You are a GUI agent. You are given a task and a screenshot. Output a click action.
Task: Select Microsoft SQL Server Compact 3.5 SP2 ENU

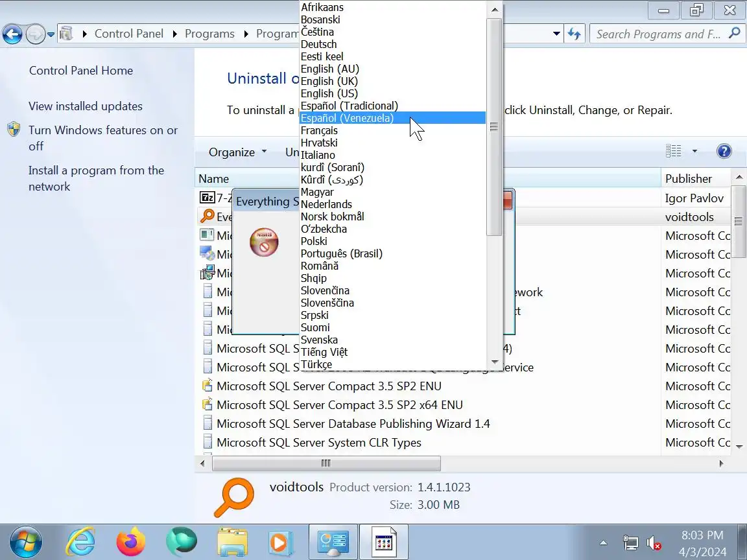click(329, 386)
